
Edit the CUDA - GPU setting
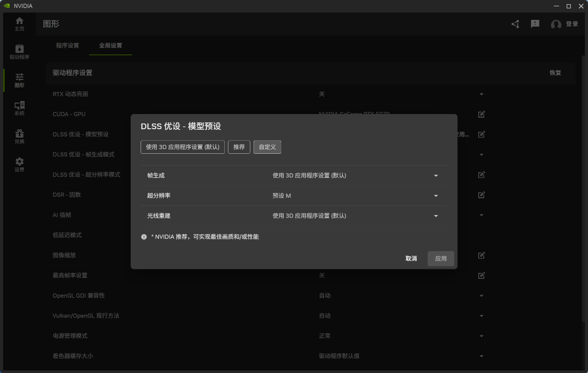[x=481, y=114]
